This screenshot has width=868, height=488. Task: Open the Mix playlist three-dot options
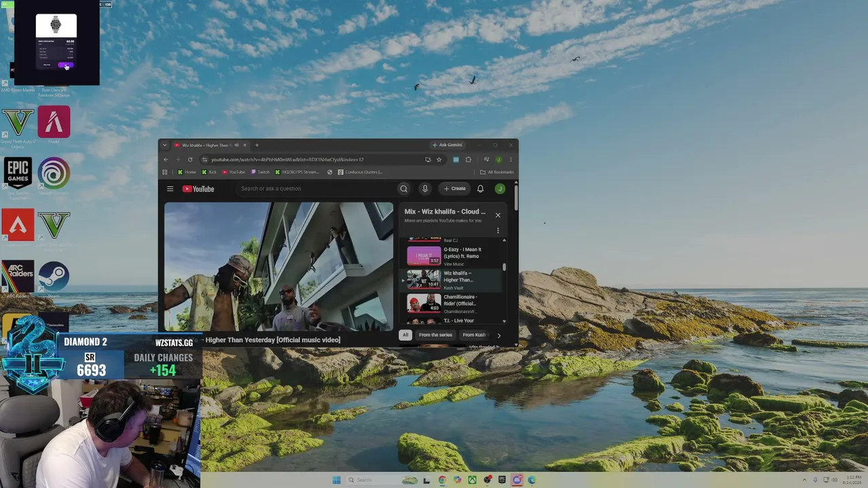(x=498, y=230)
